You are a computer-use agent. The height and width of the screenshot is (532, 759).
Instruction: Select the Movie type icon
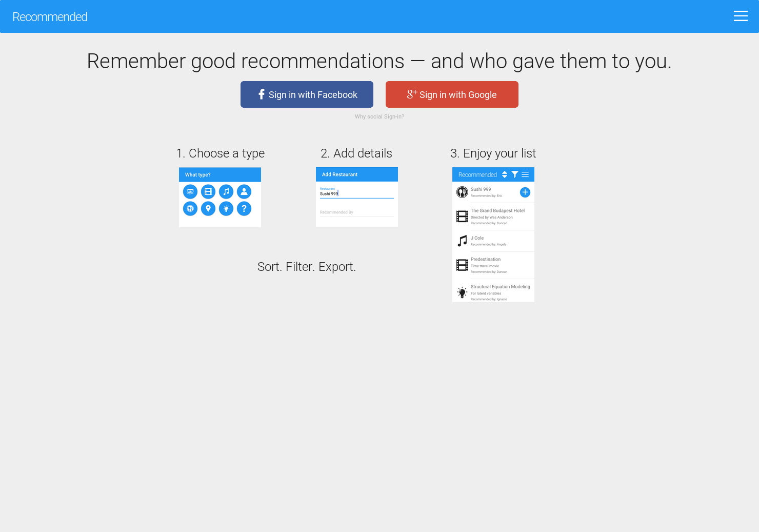pyautogui.click(x=208, y=191)
